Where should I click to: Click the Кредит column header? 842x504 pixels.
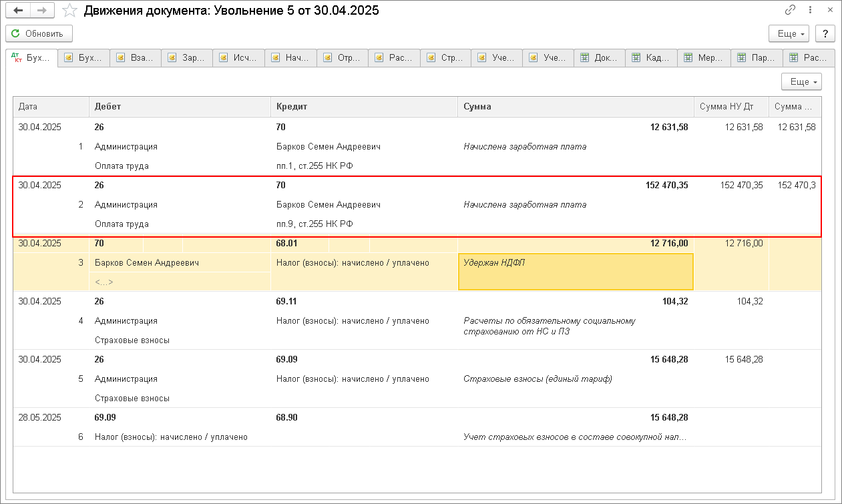pyautogui.click(x=364, y=107)
